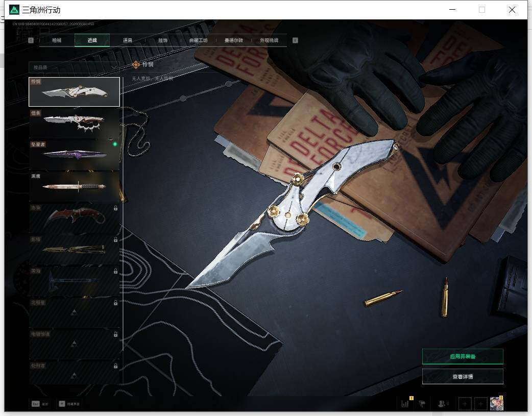The height and width of the screenshot is (416, 532).
Task: Click the hide interface key hint
Action: (69, 404)
